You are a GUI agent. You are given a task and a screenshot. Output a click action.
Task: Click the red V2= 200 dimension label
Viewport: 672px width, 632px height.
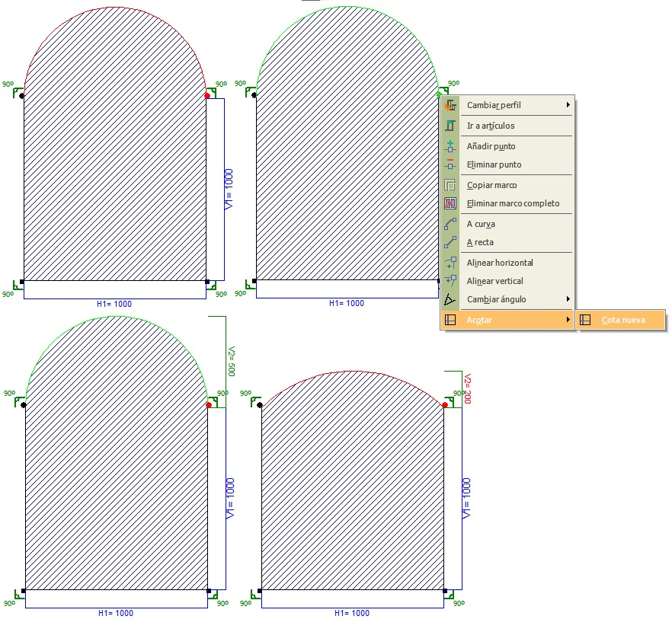[x=468, y=389]
